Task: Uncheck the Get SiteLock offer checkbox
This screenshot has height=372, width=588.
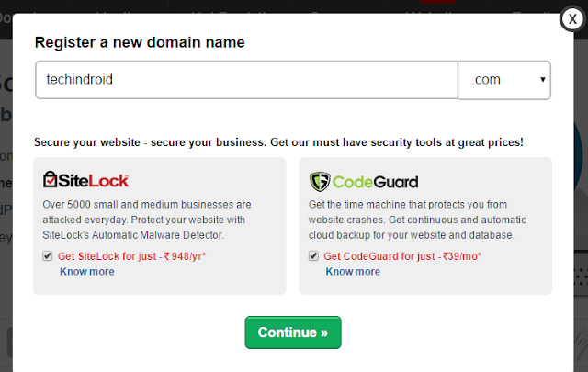Action: coord(47,256)
